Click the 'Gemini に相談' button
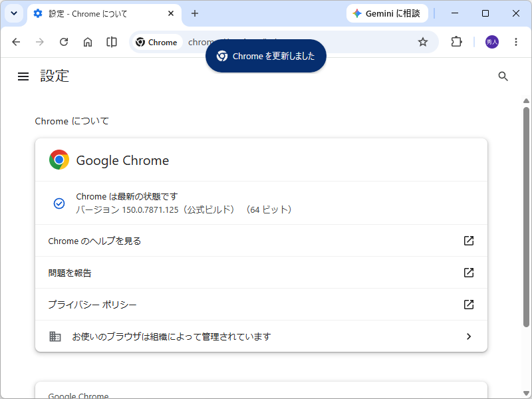Screen dimensions: 532x399 pyautogui.click(x=387, y=13)
